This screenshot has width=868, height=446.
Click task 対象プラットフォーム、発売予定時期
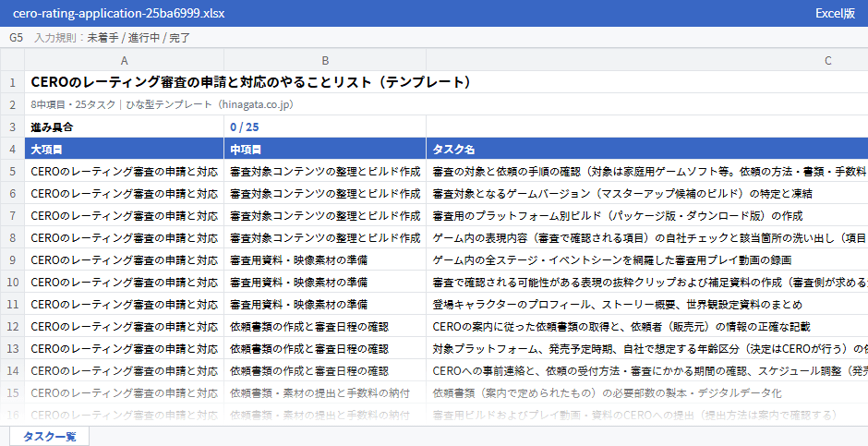tap(647, 348)
